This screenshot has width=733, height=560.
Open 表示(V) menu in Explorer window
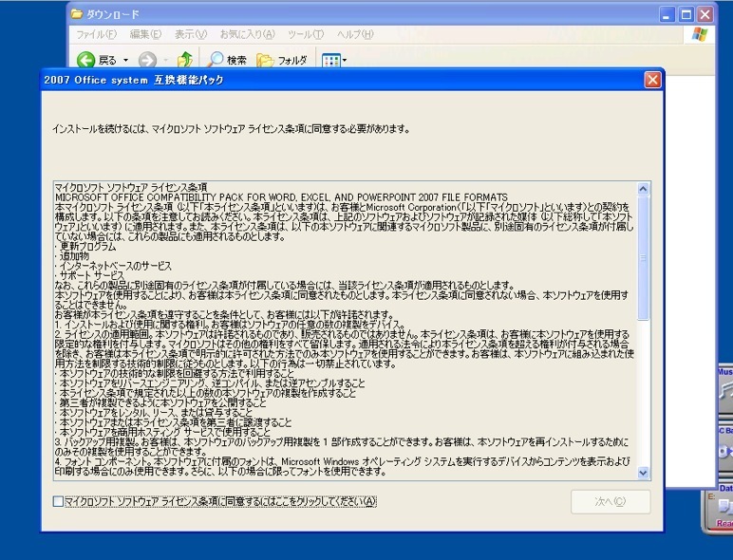[191, 34]
